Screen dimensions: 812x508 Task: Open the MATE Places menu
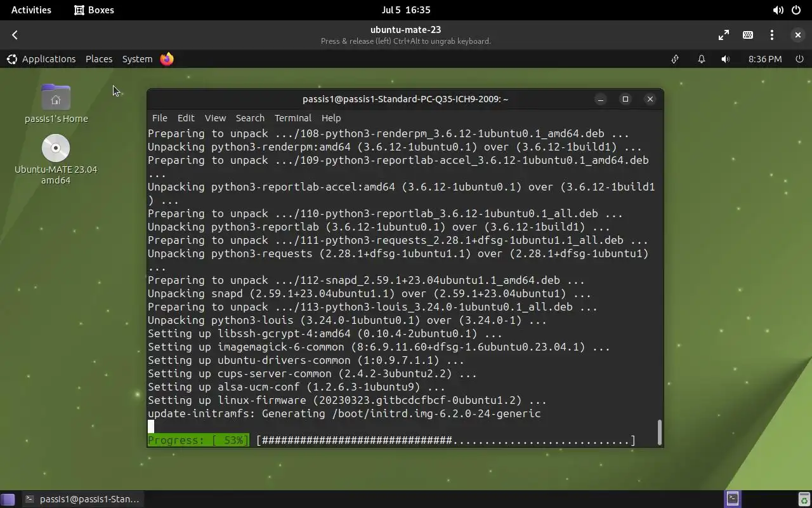coord(99,58)
